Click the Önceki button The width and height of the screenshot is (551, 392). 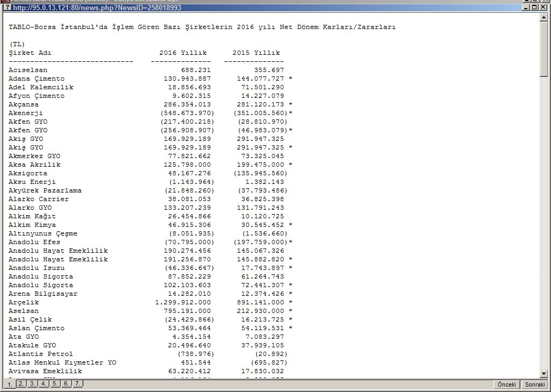pos(506,384)
